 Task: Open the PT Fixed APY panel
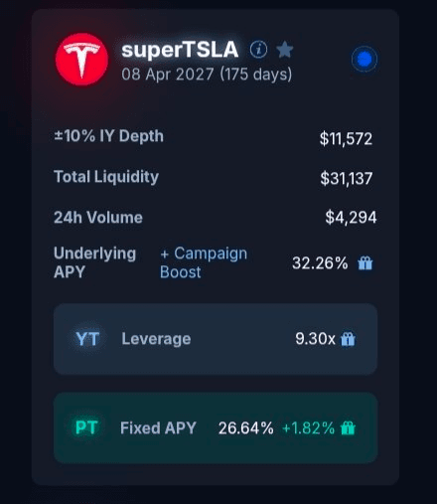216,427
